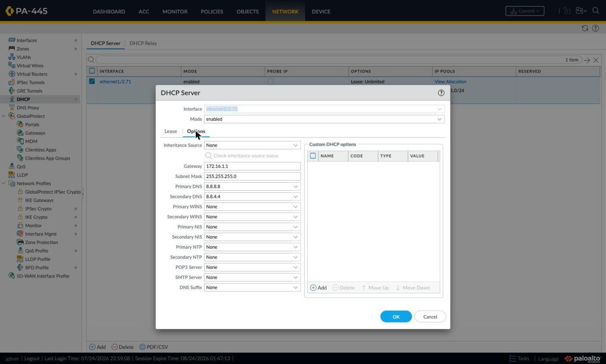Open DHCP Server dialog help icon
This screenshot has height=364, width=606.
click(x=441, y=93)
